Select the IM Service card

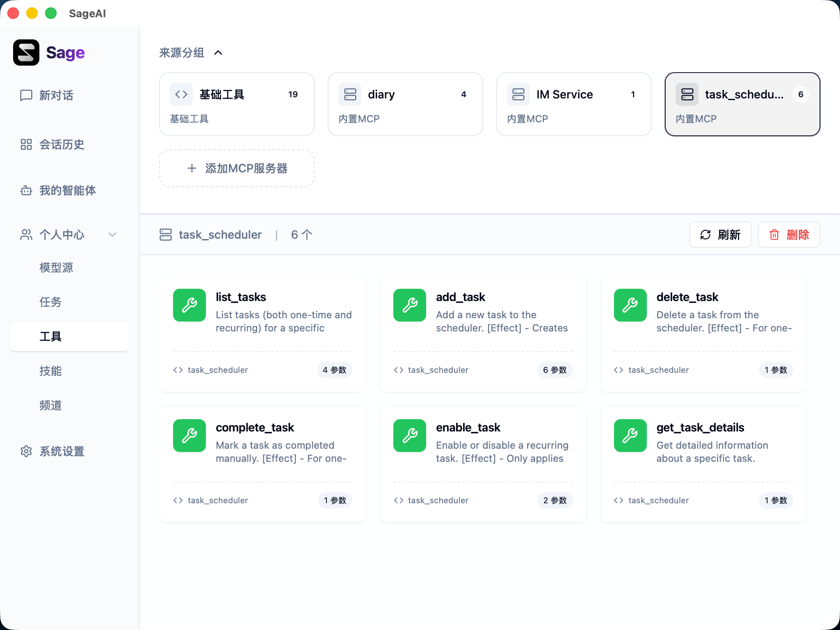[x=573, y=104]
